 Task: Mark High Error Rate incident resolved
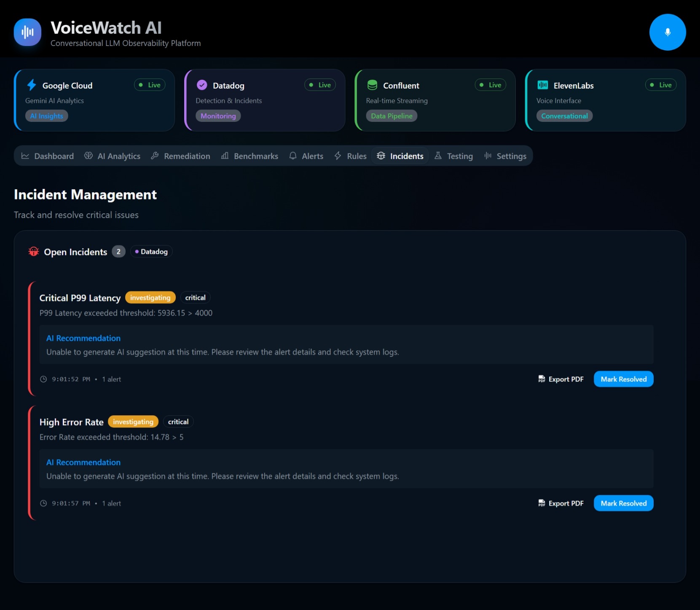point(624,503)
